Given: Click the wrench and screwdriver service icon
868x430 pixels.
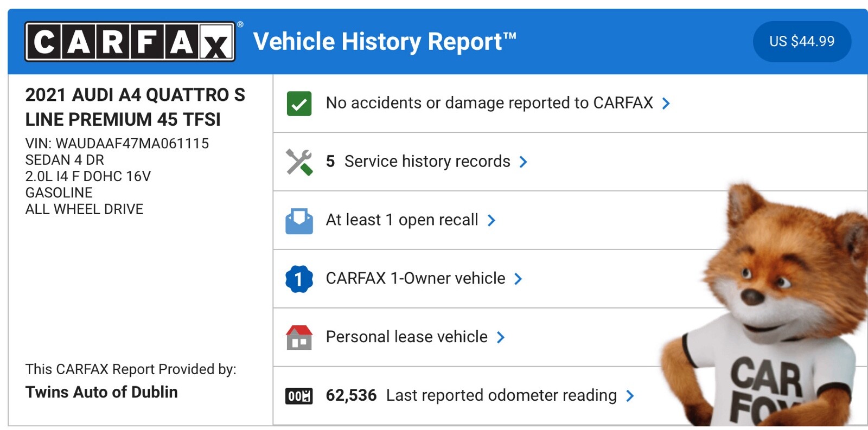Looking at the screenshot, I should [x=299, y=162].
